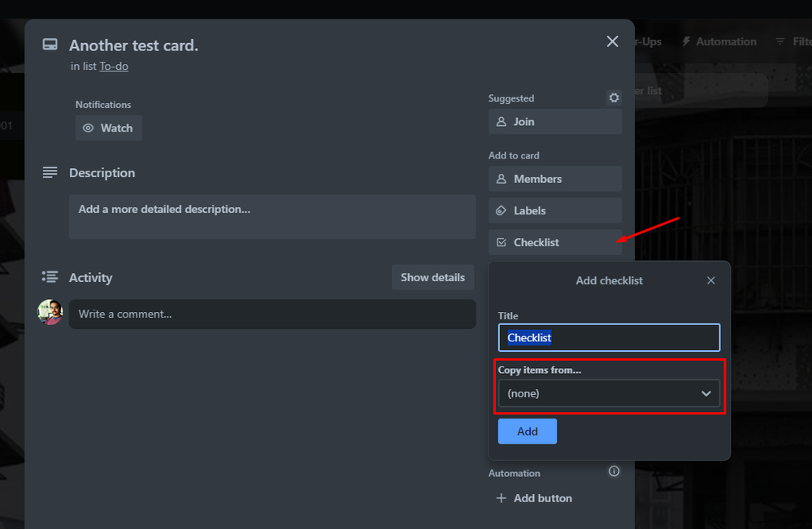
Task: Expand the Copy items from dropdown
Action: (x=609, y=393)
